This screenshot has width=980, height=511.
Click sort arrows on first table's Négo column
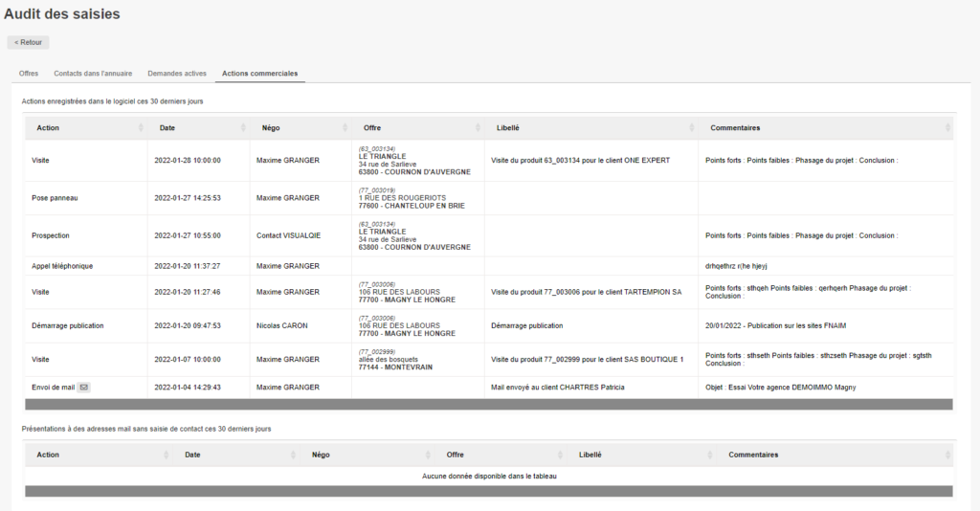[345, 128]
